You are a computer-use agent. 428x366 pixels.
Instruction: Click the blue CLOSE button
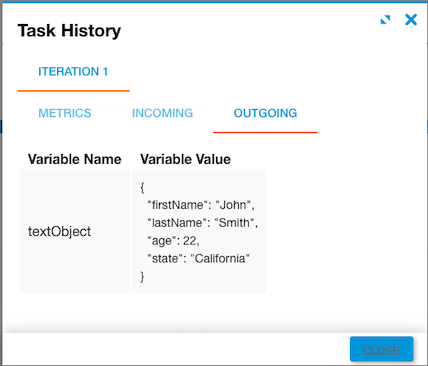point(381,349)
